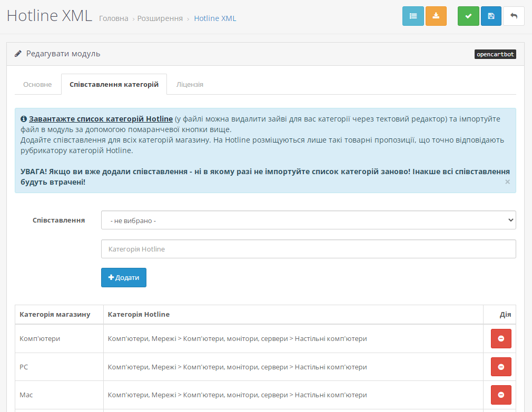
Task: Click the white back arrow button
Action: click(x=514, y=16)
